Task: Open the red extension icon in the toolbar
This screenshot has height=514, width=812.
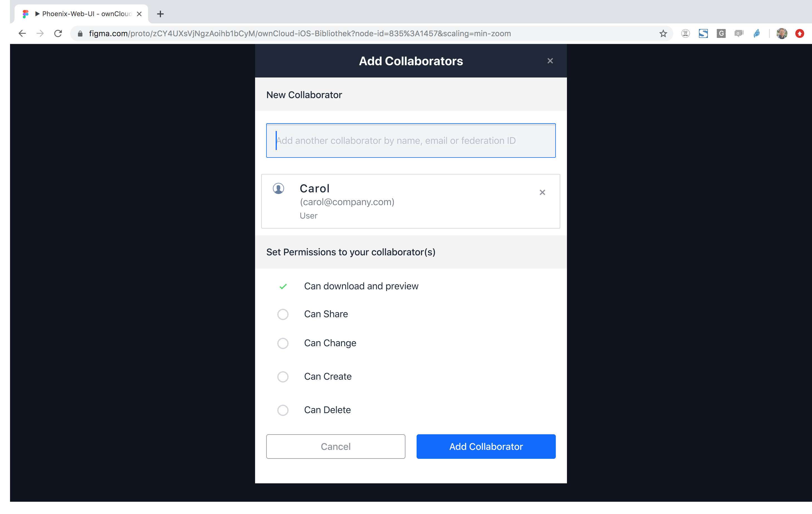Action: coord(799,33)
